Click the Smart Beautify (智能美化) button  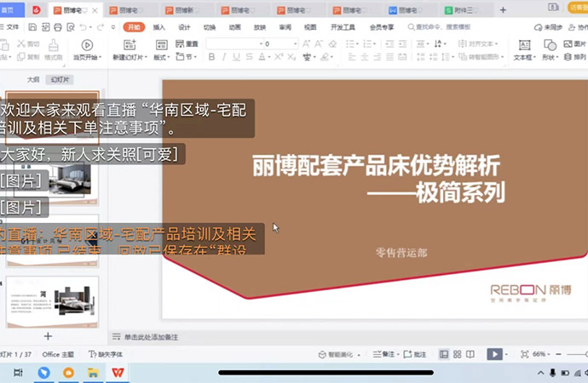tap(339, 354)
